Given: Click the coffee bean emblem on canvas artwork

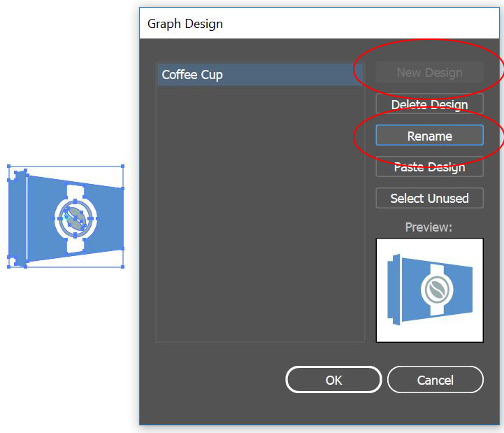Looking at the screenshot, I should tap(75, 218).
